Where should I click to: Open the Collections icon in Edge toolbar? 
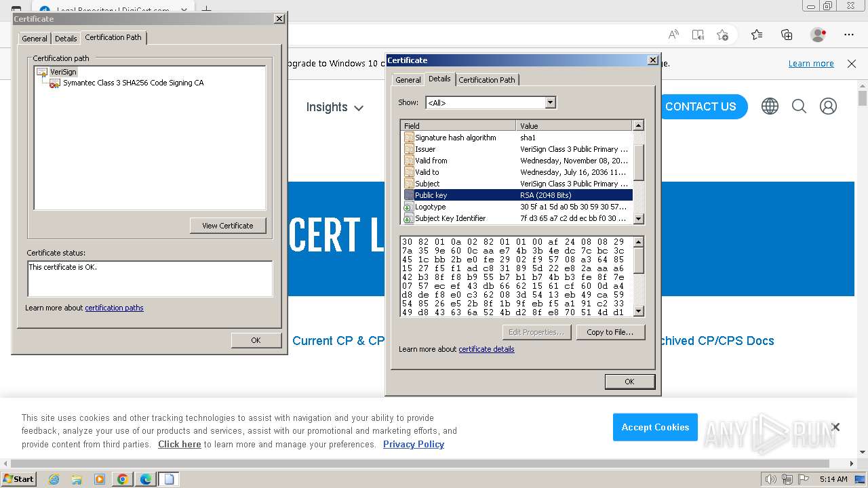(x=787, y=35)
